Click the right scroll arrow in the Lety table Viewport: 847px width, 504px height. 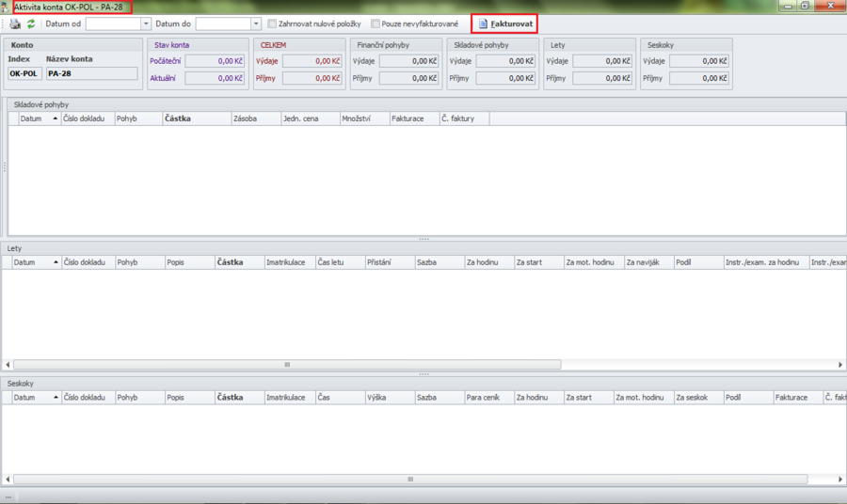pos(840,365)
